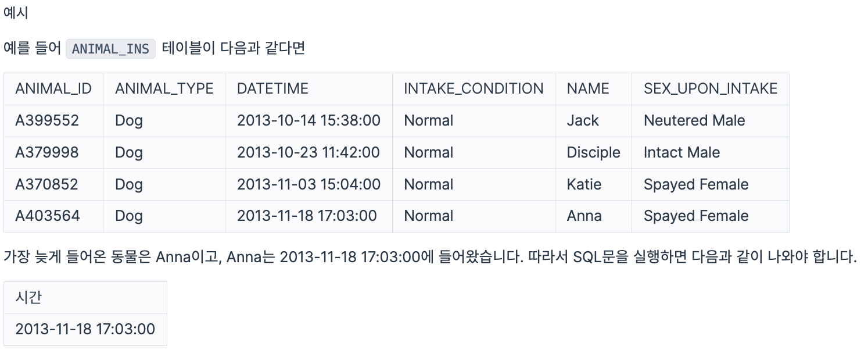Click the Katie name cell
Screen dimensions: 868x350
tap(584, 185)
